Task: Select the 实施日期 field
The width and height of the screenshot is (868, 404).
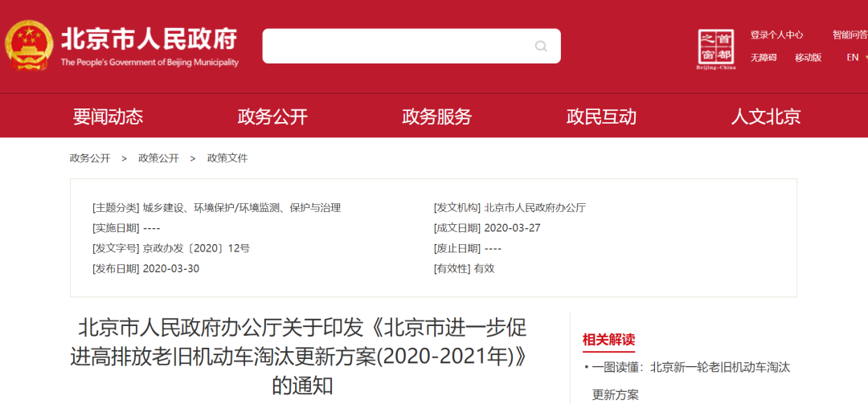Action: (126, 228)
